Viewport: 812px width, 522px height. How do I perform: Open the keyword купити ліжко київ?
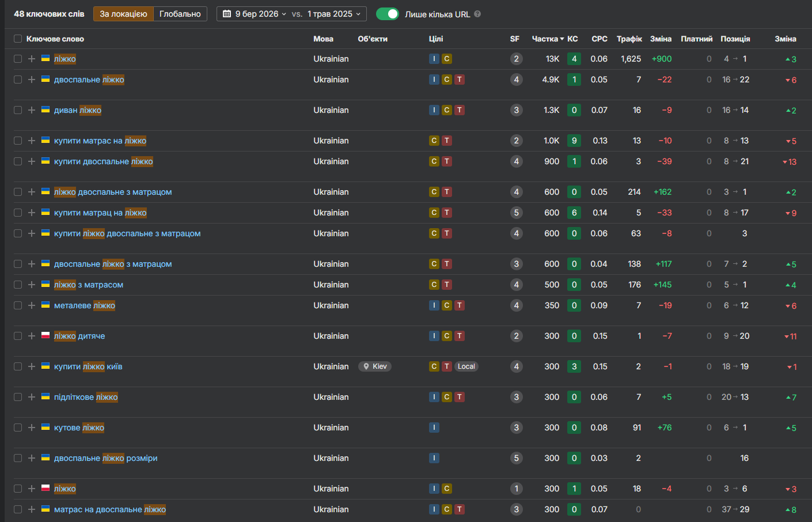88,366
